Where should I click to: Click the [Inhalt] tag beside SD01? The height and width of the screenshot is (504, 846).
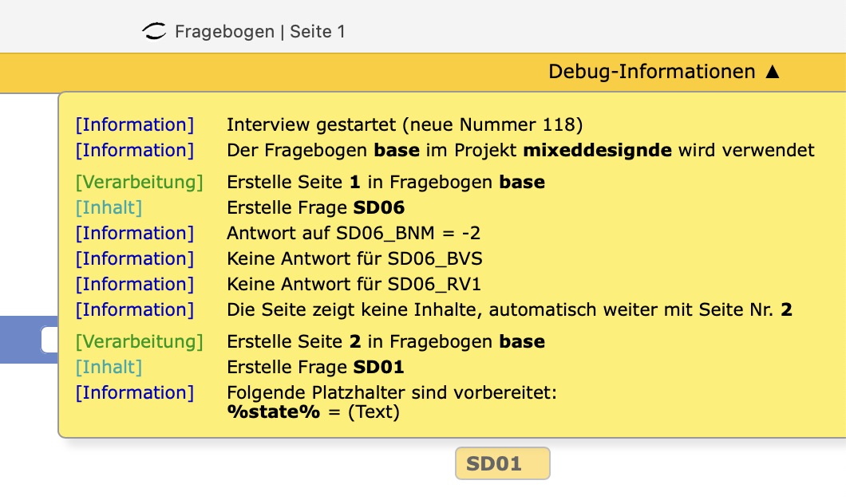(x=109, y=367)
